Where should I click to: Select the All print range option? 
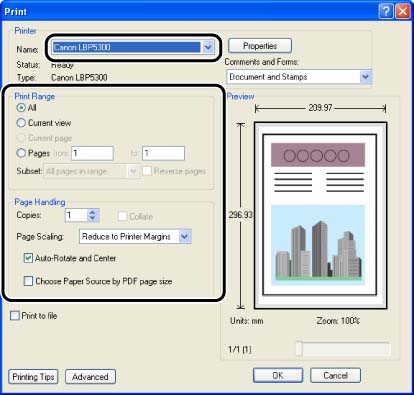[x=21, y=108]
